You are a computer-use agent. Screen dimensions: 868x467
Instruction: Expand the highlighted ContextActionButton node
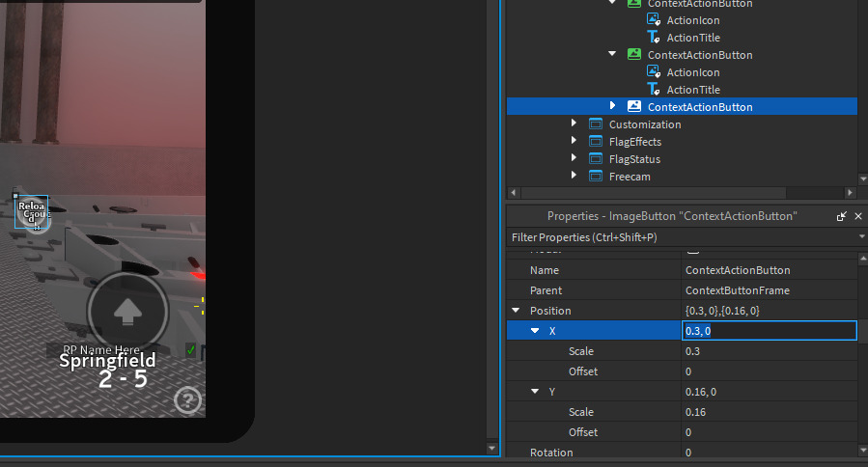click(612, 106)
